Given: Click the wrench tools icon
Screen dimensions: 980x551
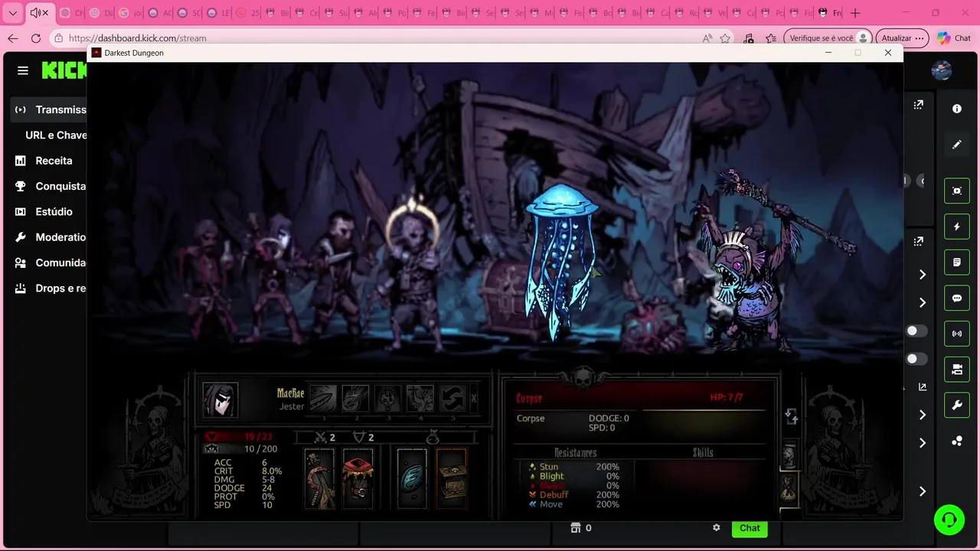Looking at the screenshot, I should pyautogui.click(x=957, y=406).
